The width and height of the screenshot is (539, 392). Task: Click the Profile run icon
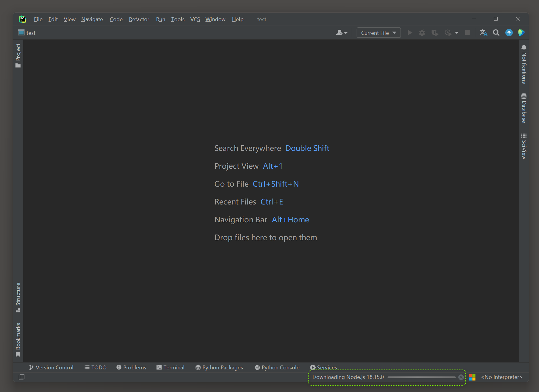pyautogui.click(x=448, y=33)
